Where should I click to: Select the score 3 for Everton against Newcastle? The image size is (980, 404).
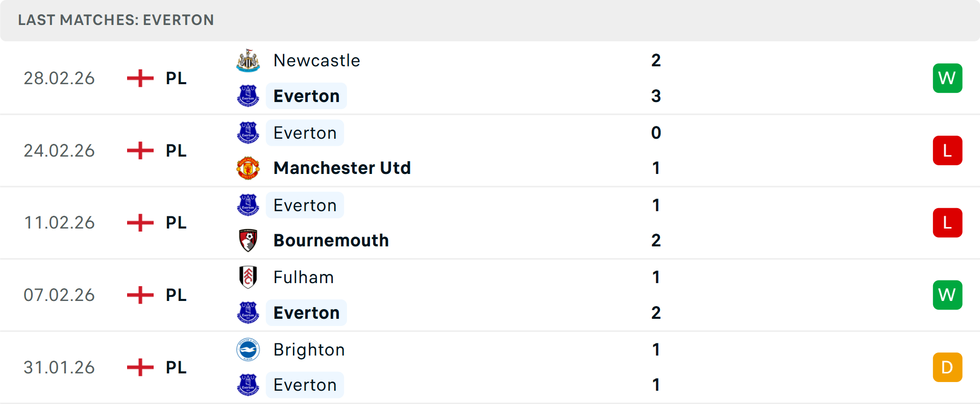tap(656, 95)
